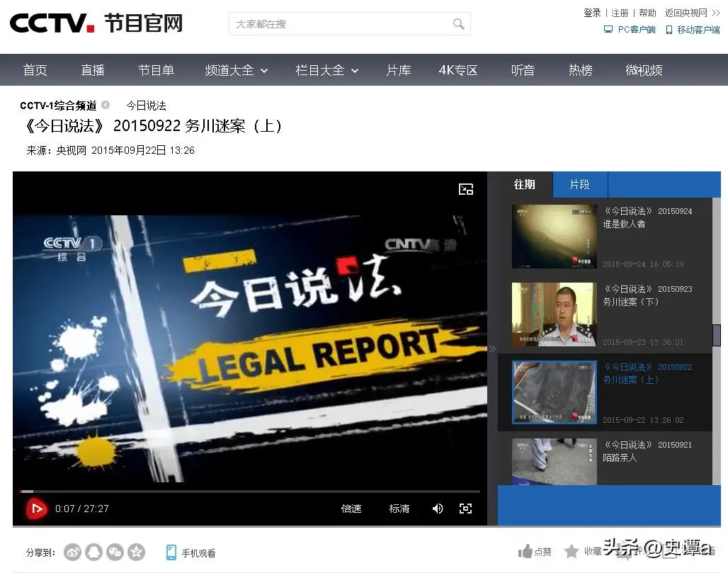Open the search magnifier icon
Screen dimensions: 728x573
(458, 23)
